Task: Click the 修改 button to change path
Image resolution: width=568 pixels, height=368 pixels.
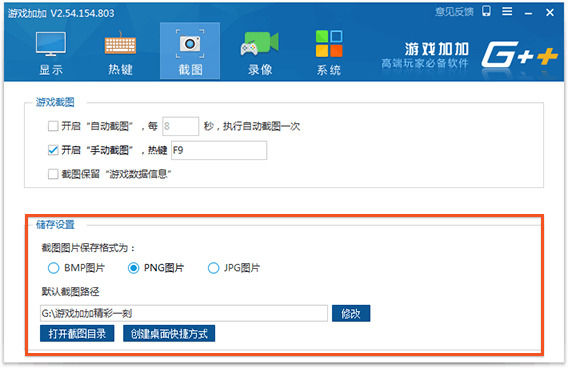Action: tap(351, 313)
